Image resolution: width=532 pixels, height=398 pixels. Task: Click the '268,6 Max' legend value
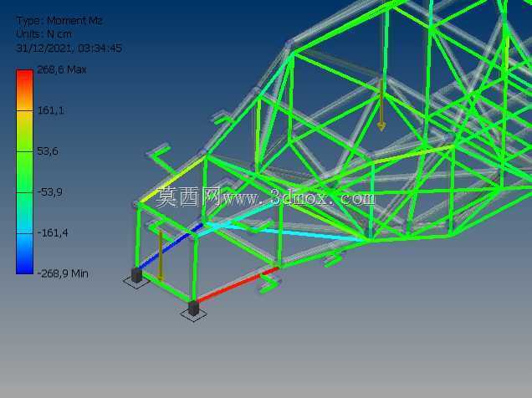(62, 69)
